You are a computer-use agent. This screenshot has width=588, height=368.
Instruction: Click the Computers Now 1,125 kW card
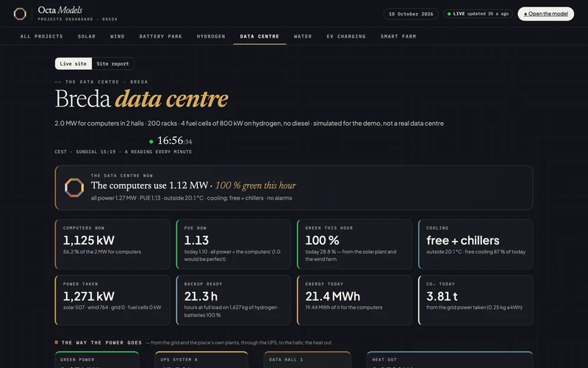point(112,244)
